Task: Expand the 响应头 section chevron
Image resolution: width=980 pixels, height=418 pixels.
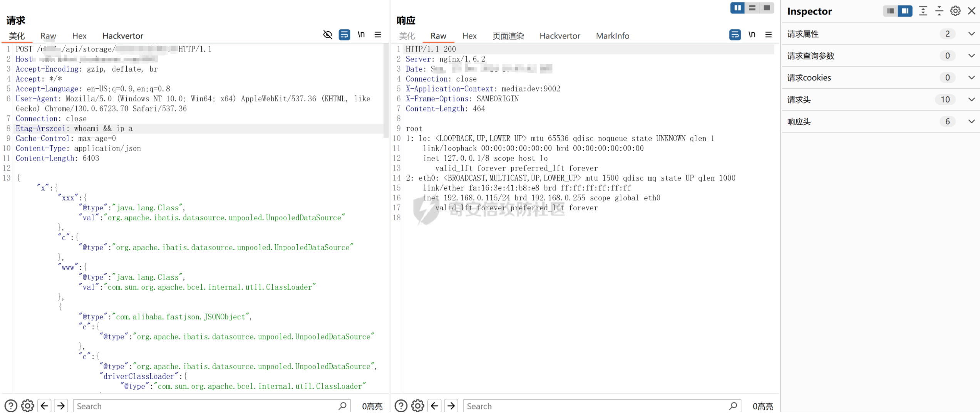Action: [x=971, y=121]
